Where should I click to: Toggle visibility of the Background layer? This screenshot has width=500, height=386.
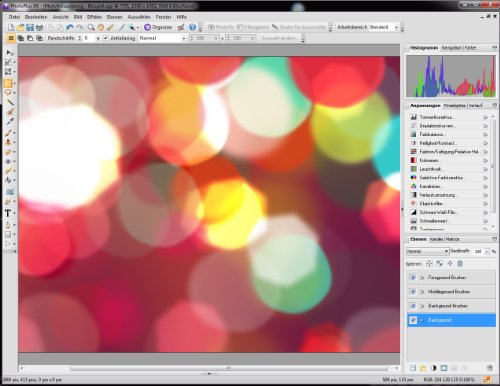[413, 320]
